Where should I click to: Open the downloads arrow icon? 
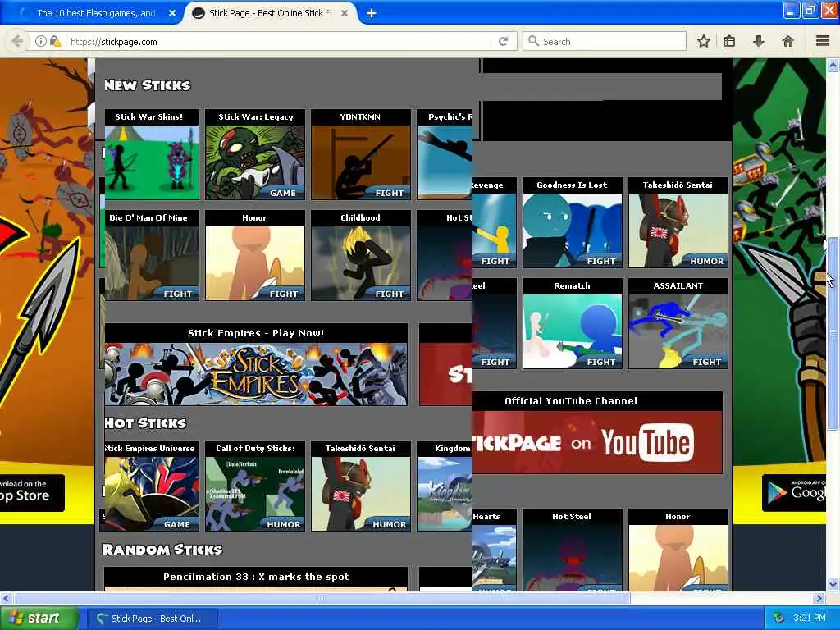pos(759,41)
